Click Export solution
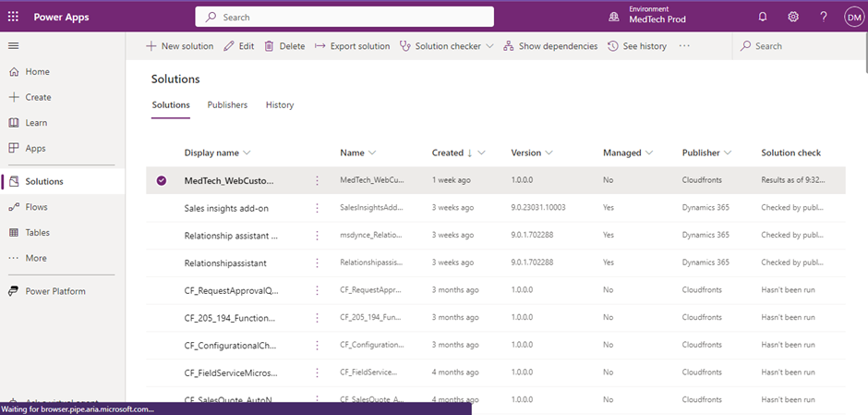 click(x=352, y=46)
